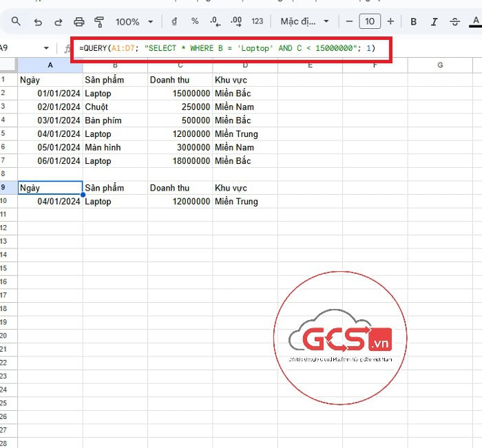
Task: Open the text color picker
Action: [x=475, y=22]
